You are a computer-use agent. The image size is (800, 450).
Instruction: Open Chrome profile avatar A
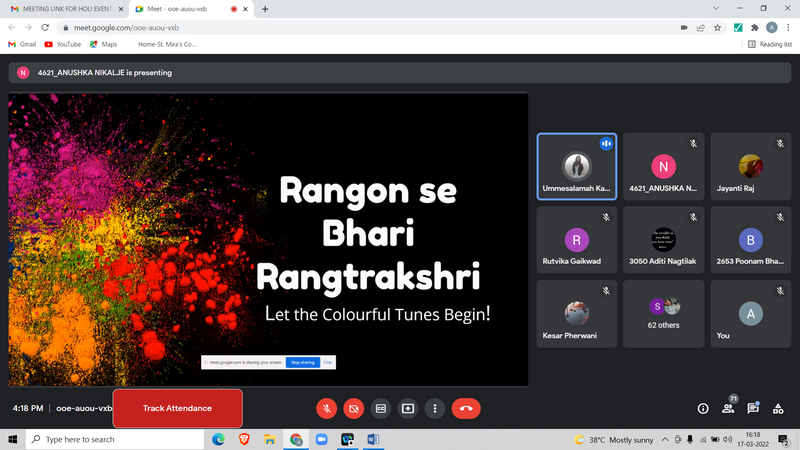[x=771, y=28]
